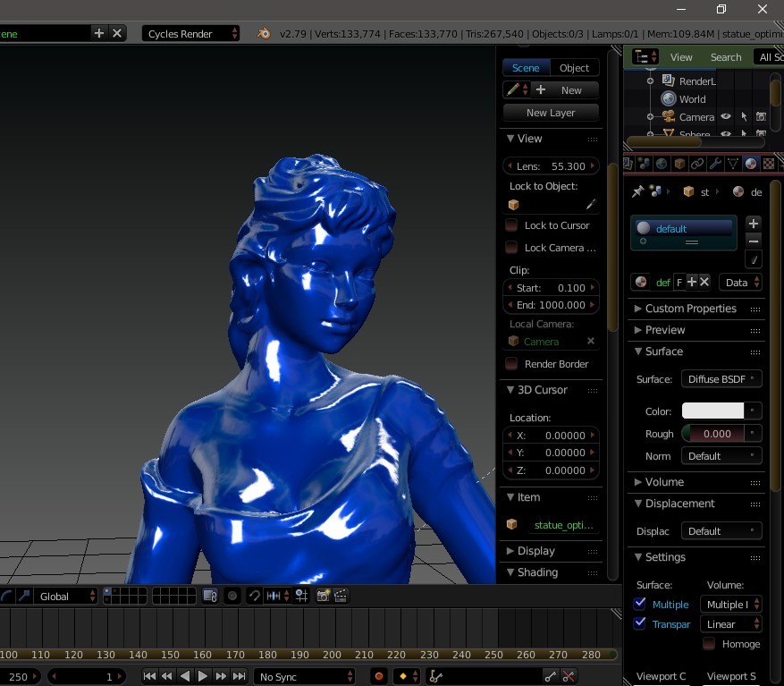Add a material slot with the plus button
The height and width of the screenshot is (686, 784).
click(x=752, y=224)
